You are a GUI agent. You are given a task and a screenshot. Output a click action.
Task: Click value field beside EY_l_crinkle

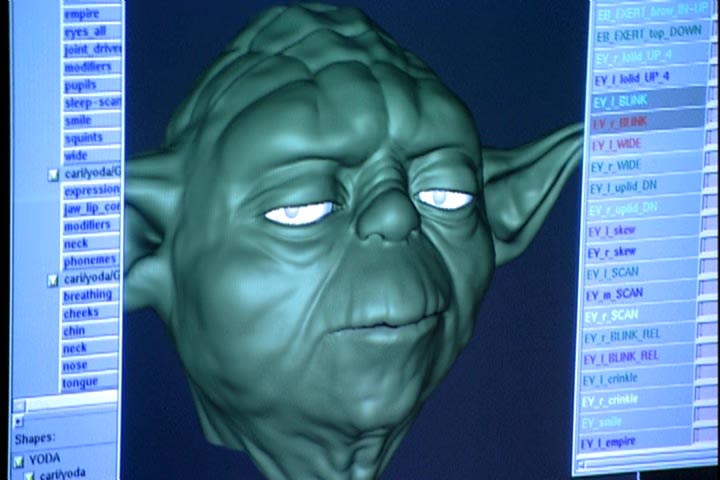(706, 372)
